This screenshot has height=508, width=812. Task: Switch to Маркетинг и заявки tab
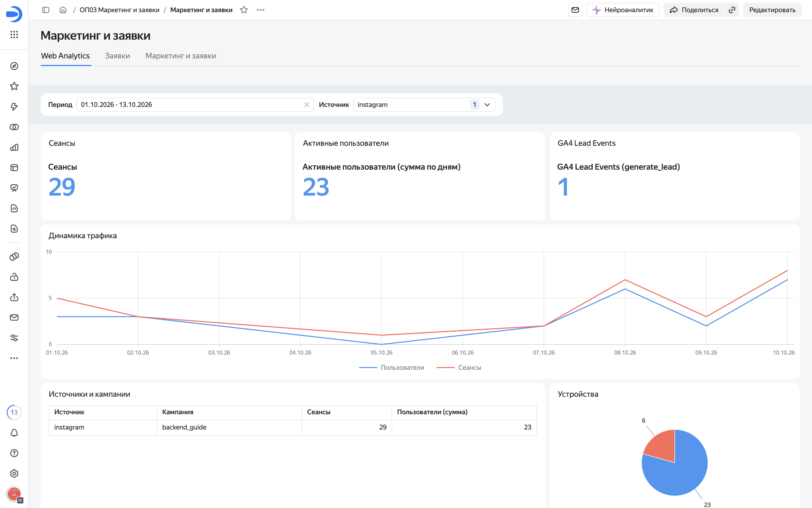click(181, 56)
